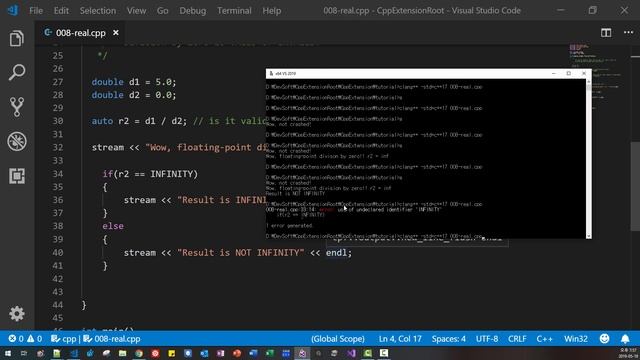Open the Terminal menu
Image resolution: width=640 pixels, height=360 pixels.
pyautogui.click(x=234, y=11)
